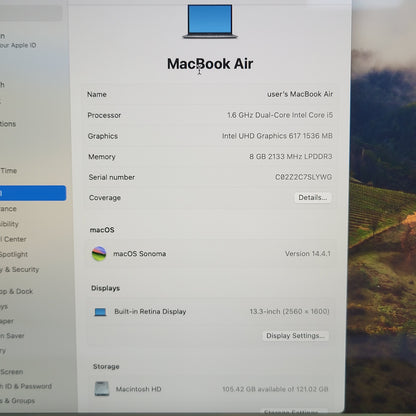The width and height of the screenshot is (416, 416).
Task: Click "13.3-inch (2560 × 1600)" text
Action: [x=290, y=311]
